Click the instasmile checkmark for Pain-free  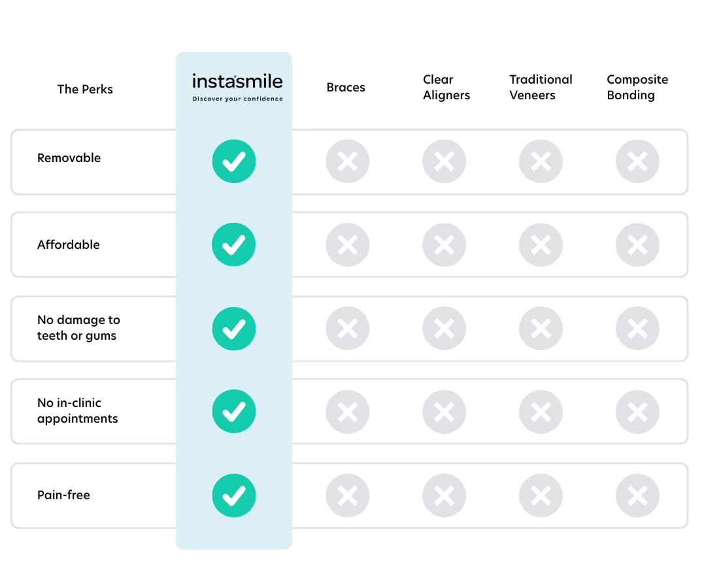click(233, 495)
